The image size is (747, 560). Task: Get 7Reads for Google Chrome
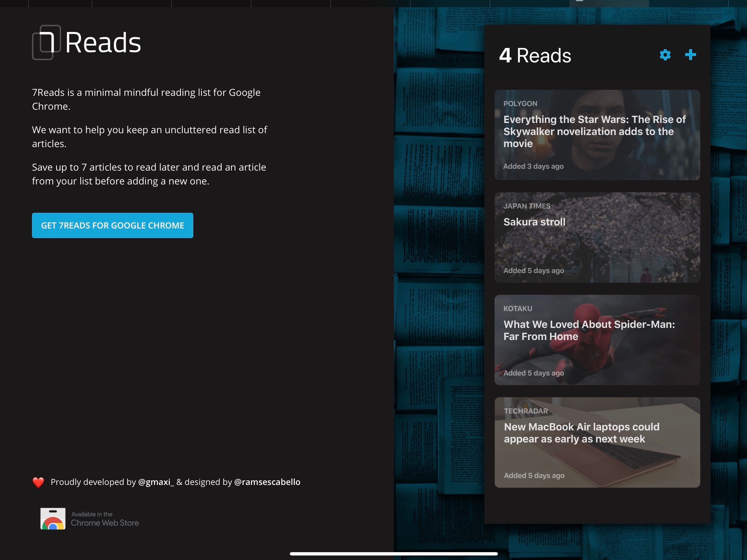click(112, 225)
